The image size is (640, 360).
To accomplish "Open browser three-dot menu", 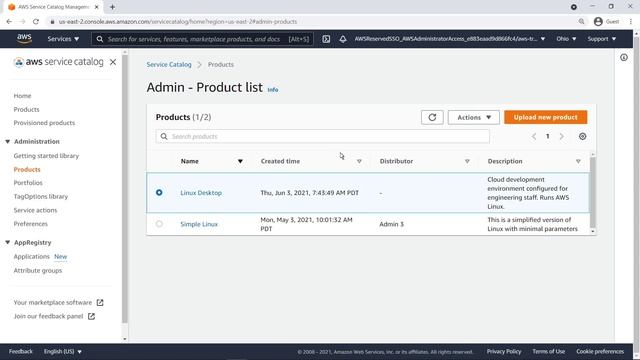I will click(x=631, y=22).
